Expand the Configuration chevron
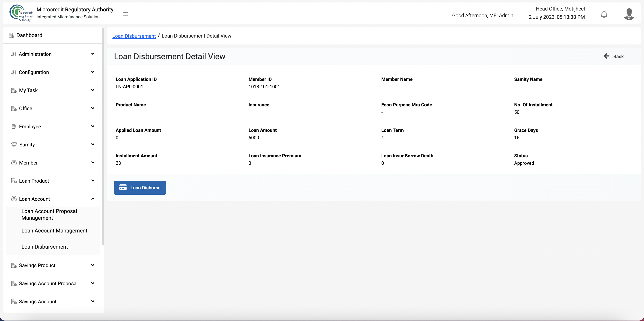Viewport: 644px width, 321px height. pyautogui.click(x=93, y=72)
